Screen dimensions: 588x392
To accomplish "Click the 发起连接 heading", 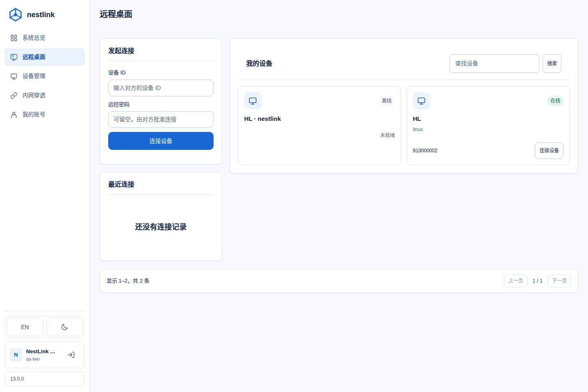I will point(121,51).
